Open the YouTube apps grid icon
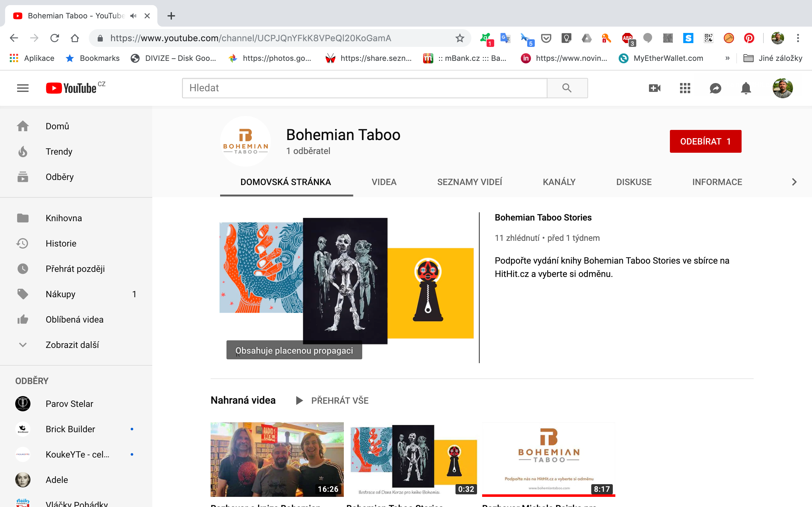Screen dimensions: 812x507 click(685, 88)
